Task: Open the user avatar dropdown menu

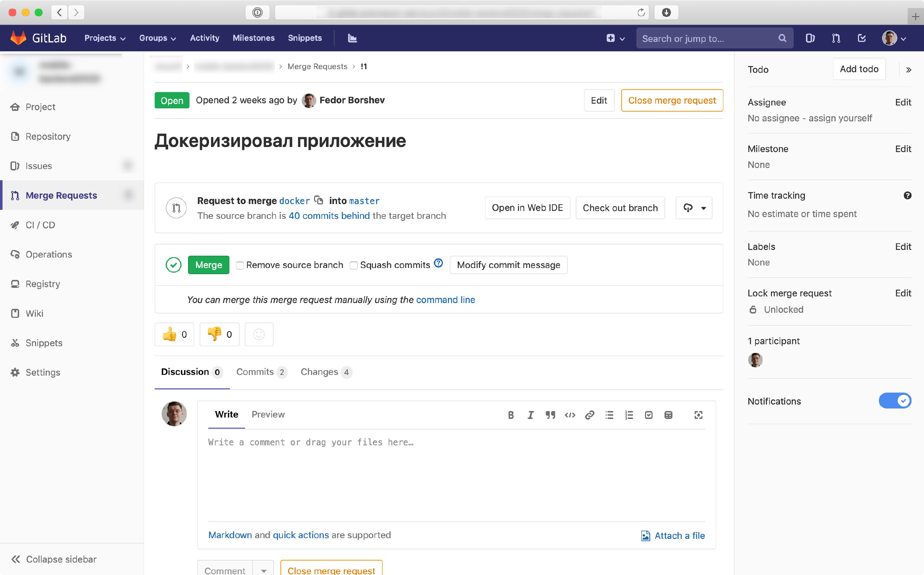Action: point(894,38)
